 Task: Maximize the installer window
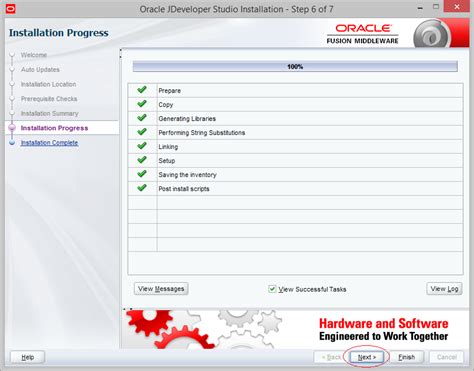[436, 7]
